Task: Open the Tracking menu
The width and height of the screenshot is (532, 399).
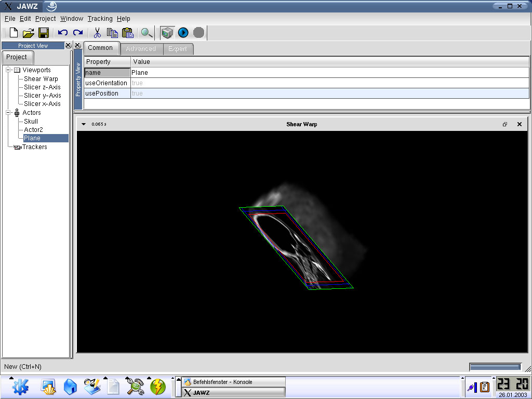Action: click(x=100, y=19)
